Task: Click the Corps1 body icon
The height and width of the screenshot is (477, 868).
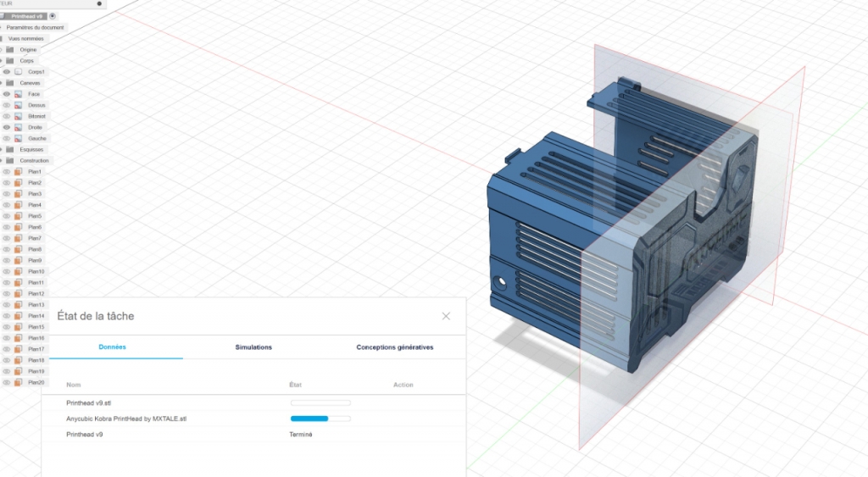Action: pyautogui.click(x=19, y=72)
